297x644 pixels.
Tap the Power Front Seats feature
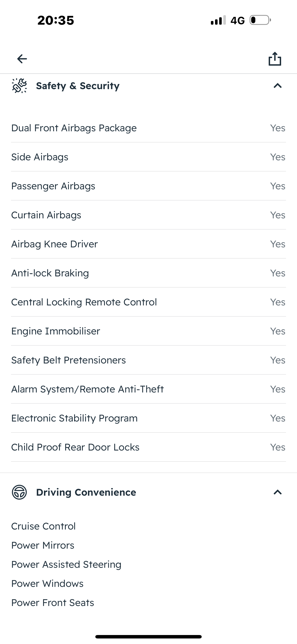tap(53, 603)
